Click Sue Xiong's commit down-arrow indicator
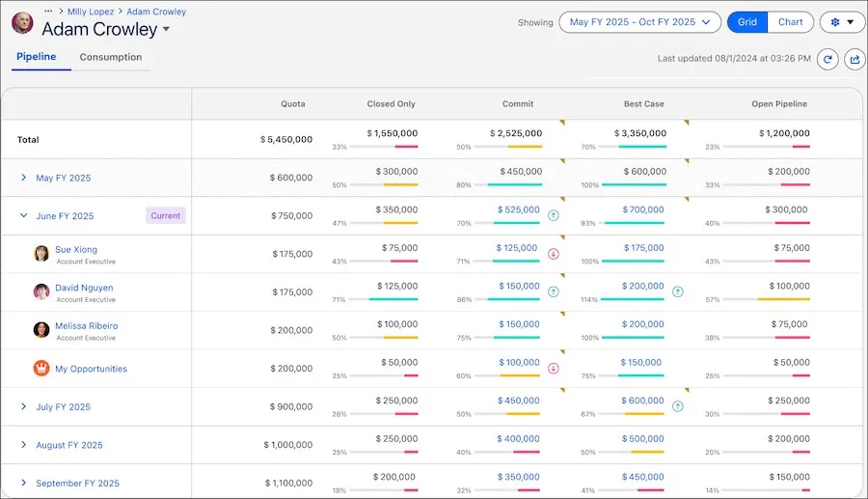The image size is (868, 499). click(x=554, y=254)
